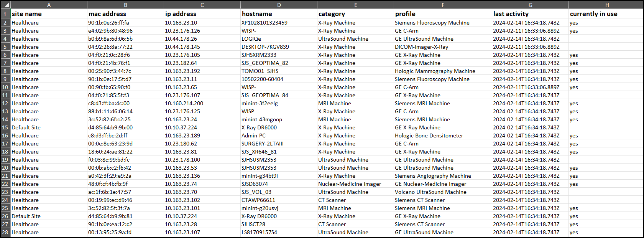Click the 'ip address' header cell
Image resolution: width=644 pixels, height=238 pixels.
[x=202, y=14]
